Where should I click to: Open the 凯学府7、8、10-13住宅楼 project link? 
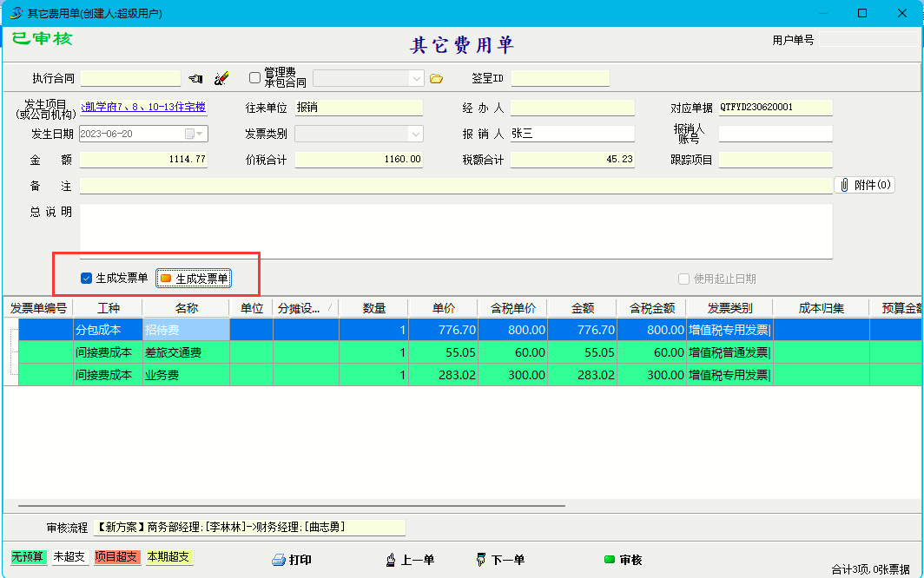click(143, 108)
